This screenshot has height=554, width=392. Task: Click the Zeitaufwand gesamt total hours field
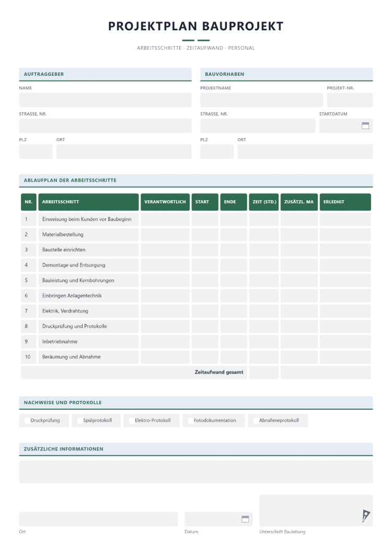[264, 372]
